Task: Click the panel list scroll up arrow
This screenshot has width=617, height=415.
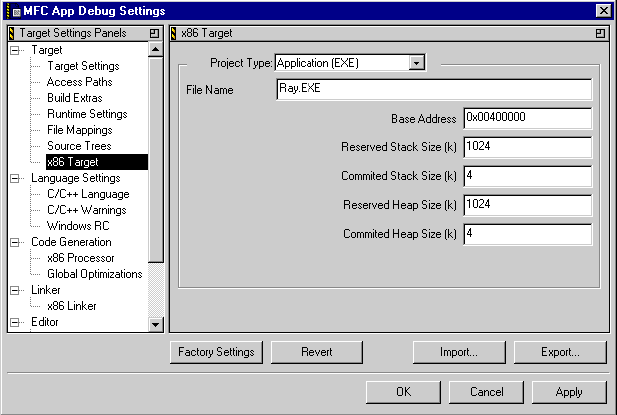Action: (156, 50)
